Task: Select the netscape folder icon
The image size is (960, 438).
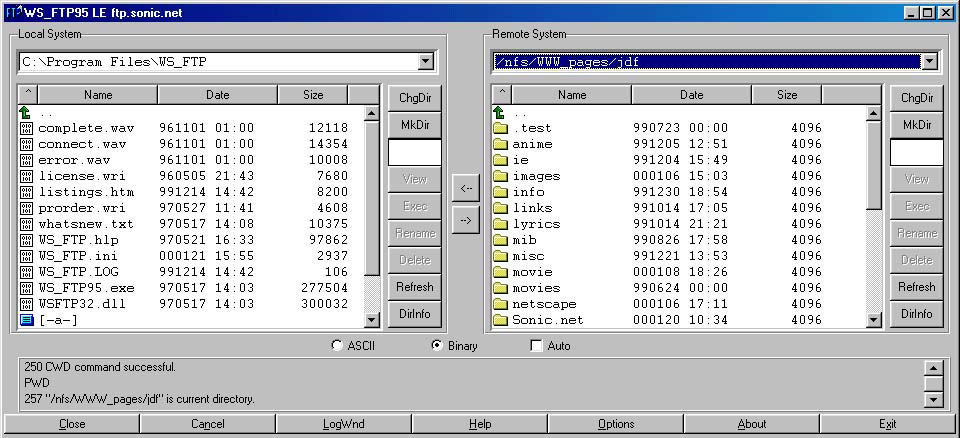Action: click(x=501, y=304)
